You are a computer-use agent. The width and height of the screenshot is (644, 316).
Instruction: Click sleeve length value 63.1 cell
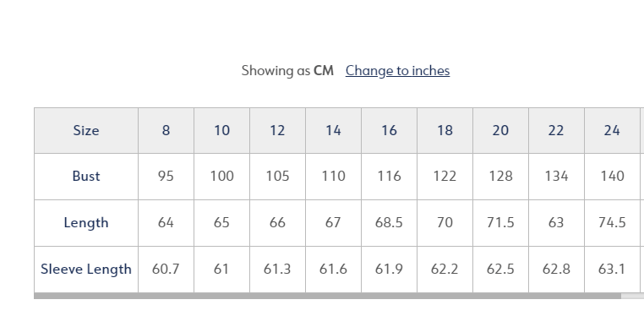click(613, 270)
